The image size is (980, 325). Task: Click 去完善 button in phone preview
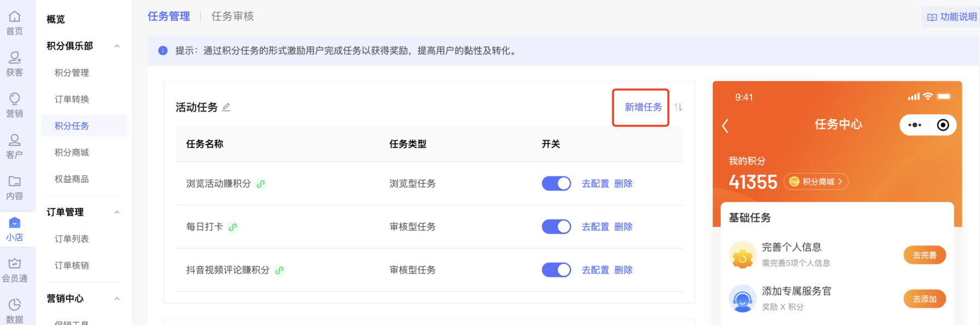click(x=924, y=255)
